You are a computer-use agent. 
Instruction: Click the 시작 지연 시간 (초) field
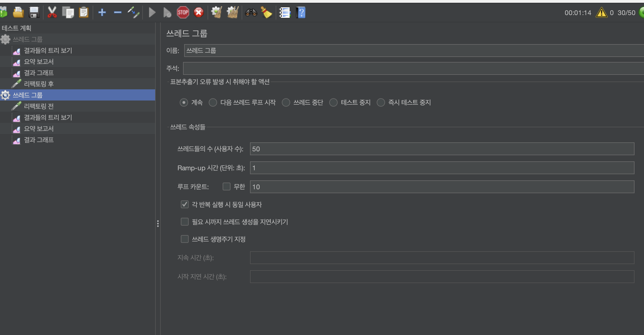(442, 277)
